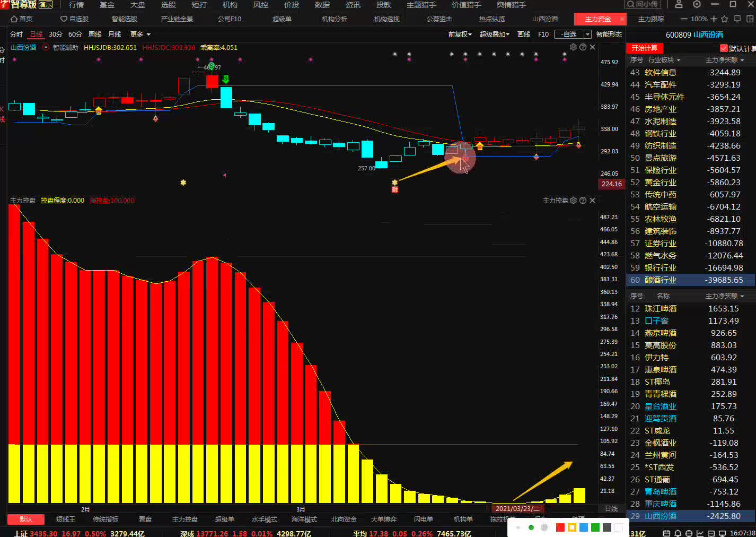Open 主力控盘 panel settings gear
756x537 pixels.
(573, 201)
